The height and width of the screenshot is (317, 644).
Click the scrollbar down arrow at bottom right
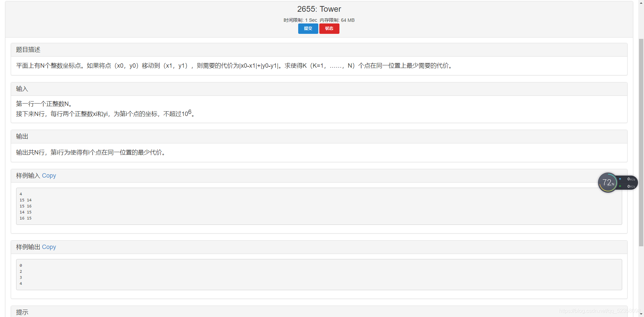tap(642, 314)
